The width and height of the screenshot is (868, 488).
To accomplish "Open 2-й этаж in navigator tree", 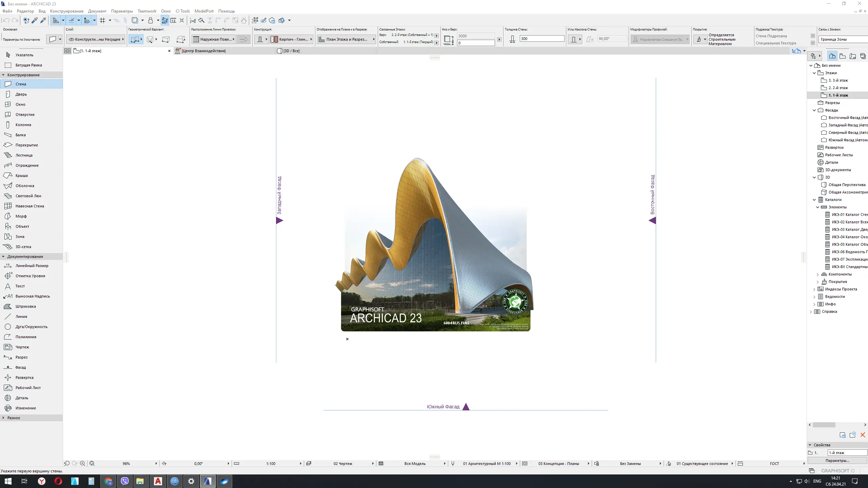I will click(x=838, y=88).
